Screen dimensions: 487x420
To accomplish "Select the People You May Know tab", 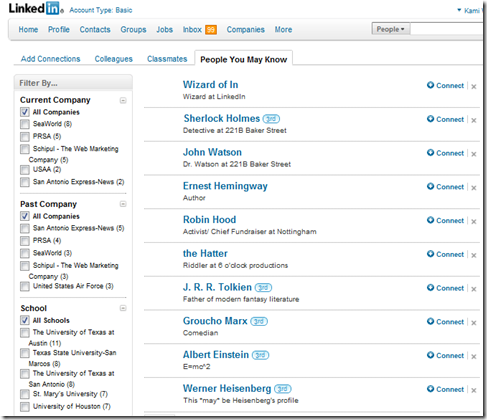I will point(244,60).
